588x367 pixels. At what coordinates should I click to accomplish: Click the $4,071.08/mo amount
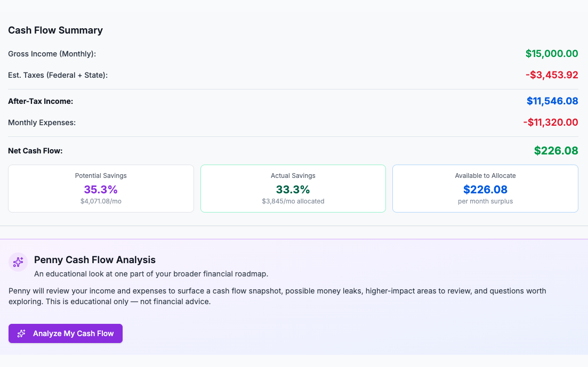click(101, 201)
